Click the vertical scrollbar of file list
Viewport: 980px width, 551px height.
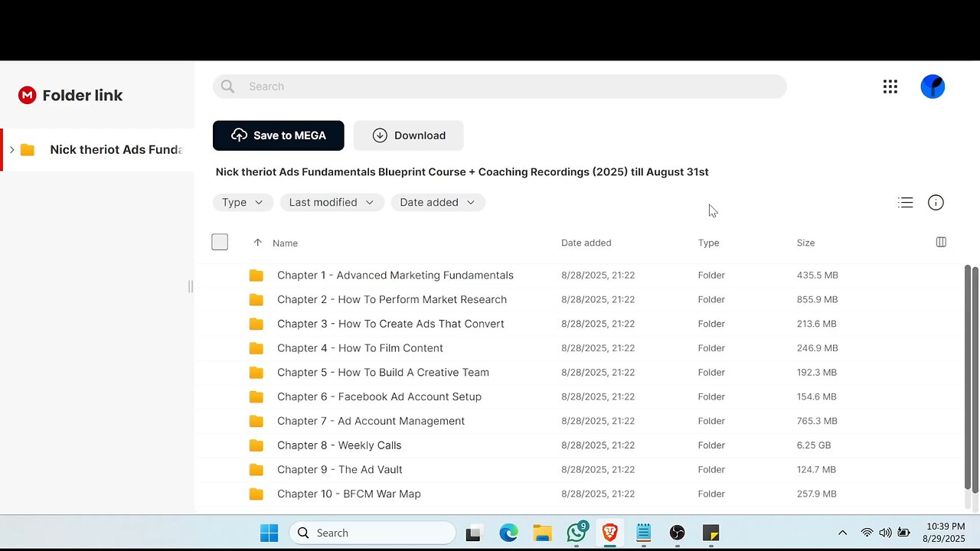(967, 379)
